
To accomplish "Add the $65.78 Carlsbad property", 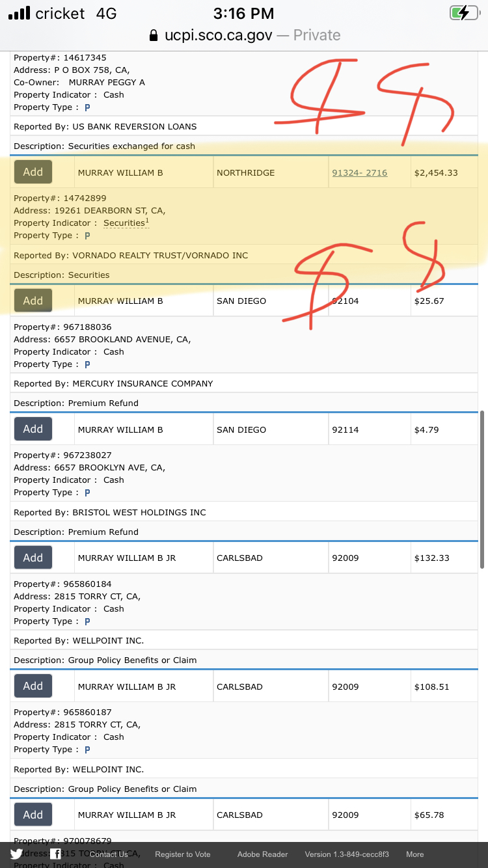I will coord(33,815).
